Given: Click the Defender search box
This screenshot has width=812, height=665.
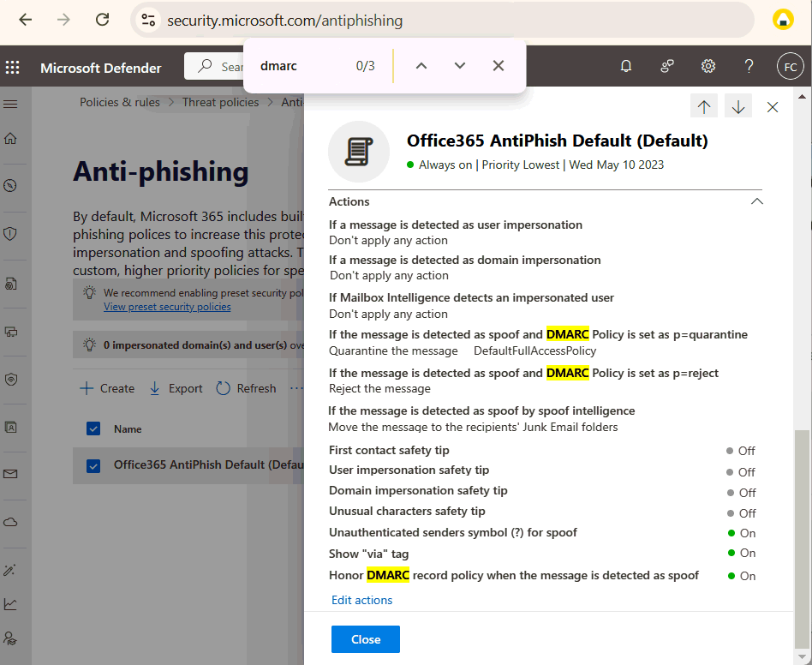Looking at the screenshot, I should pos(214,66).
